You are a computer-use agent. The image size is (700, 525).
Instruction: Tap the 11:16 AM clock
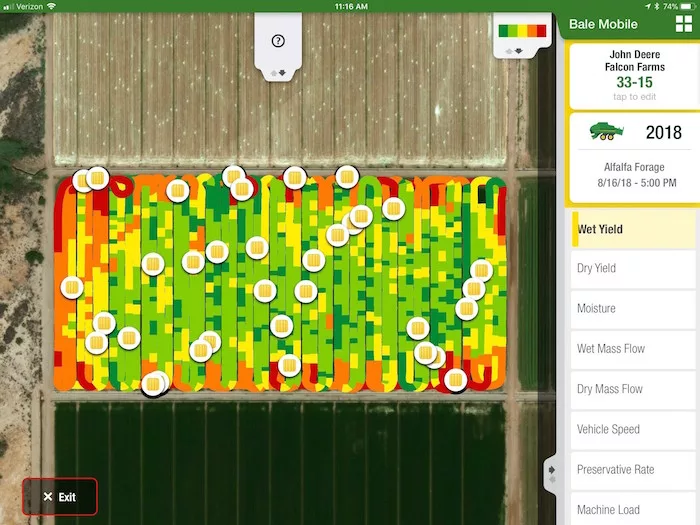pos(351,6)
